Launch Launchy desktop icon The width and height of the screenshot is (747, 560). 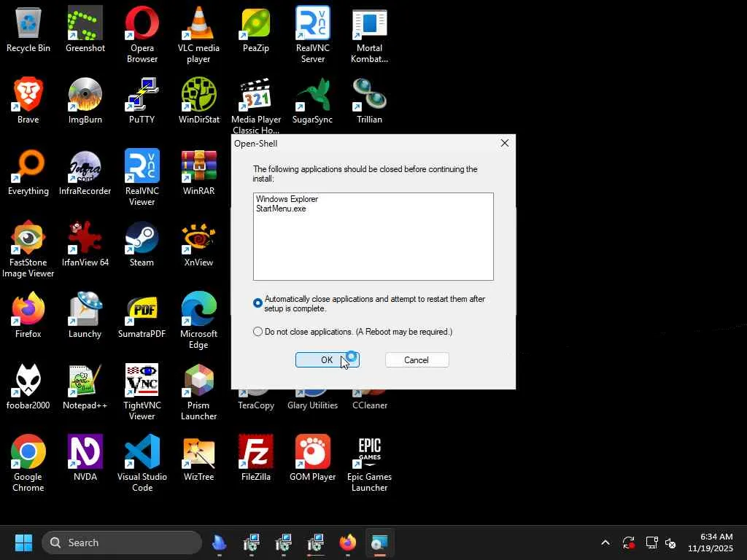pyautogui.click(x=85, y=315)
